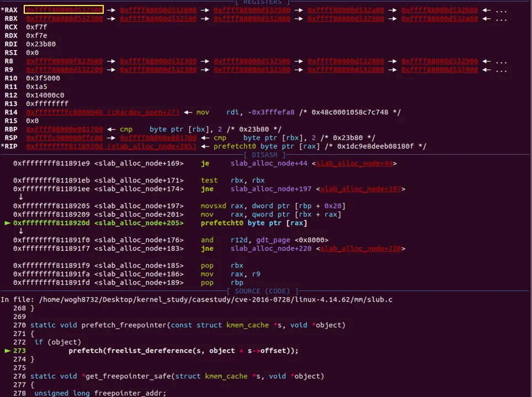Image resolution: width=532 pixels, height=397 pixels.
Task: Click source line 278 'unsigned long freepointer_addr'
Action: pos(100,393)
